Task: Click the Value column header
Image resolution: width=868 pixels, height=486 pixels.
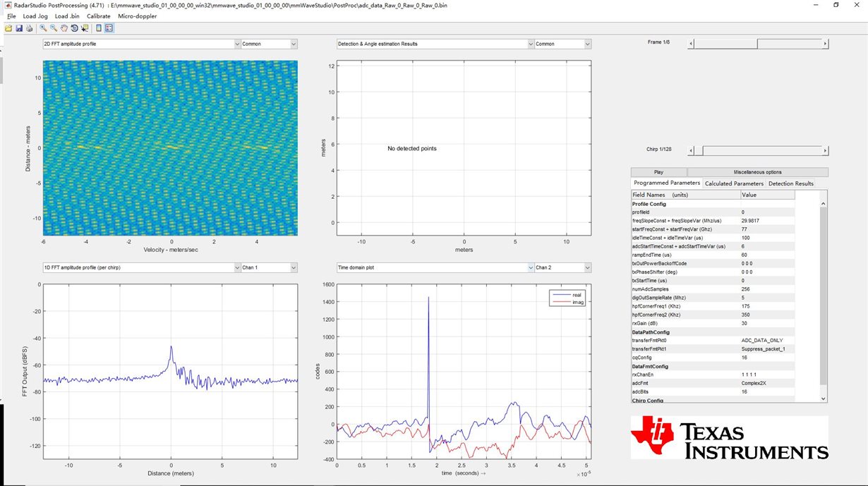Action: pyautogui.click(x=768, y=195)
